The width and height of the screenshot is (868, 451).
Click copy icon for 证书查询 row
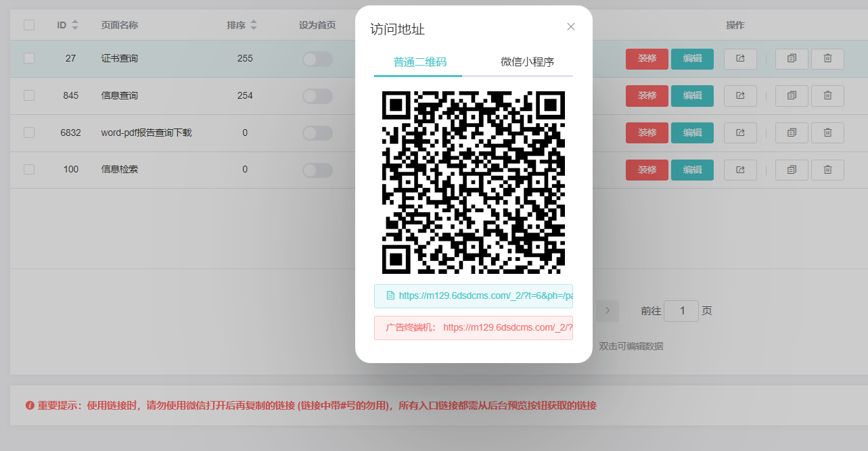792,59
